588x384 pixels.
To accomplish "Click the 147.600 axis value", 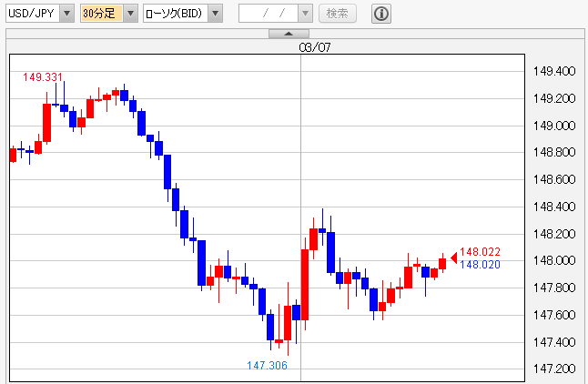I will (x=554, y=315).
